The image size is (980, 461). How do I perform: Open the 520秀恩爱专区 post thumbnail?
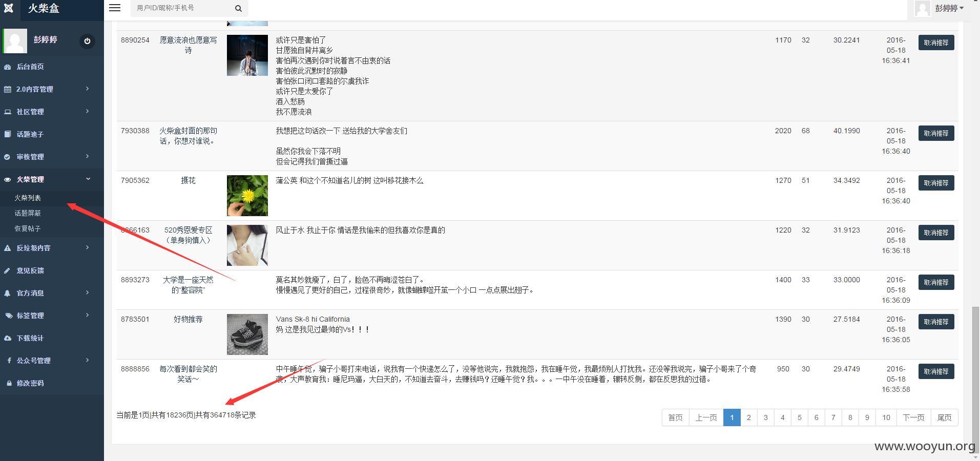(x=247, y=245)
